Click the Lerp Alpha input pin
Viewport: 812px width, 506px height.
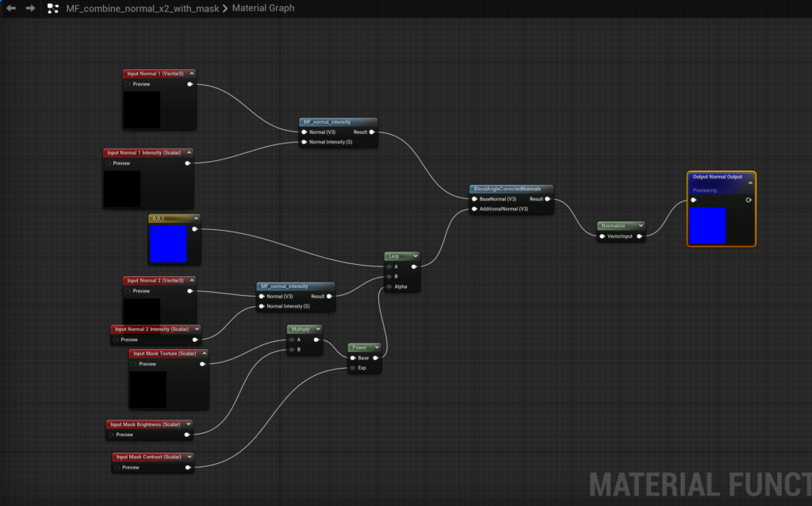(x=389, y=286)
